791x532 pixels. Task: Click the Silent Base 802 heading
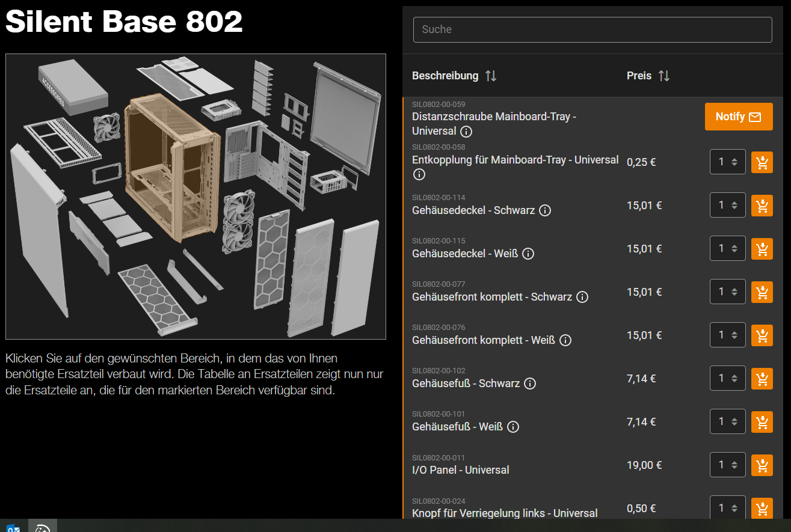[x=124, y=22]
